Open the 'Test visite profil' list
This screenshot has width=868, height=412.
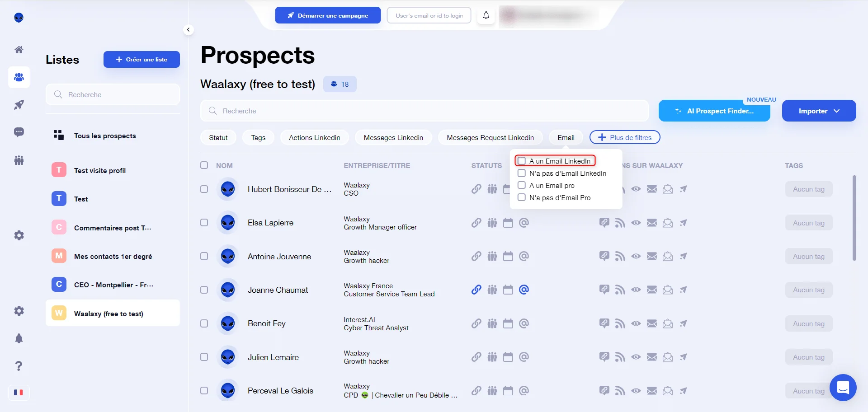113,170
